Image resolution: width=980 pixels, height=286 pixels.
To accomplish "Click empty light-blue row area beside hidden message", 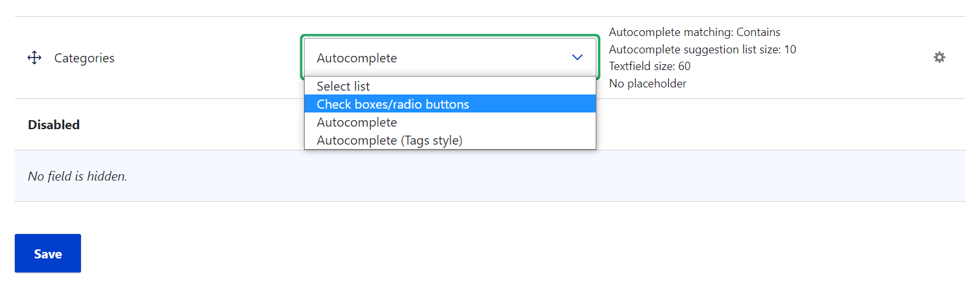I will point(514,175).
